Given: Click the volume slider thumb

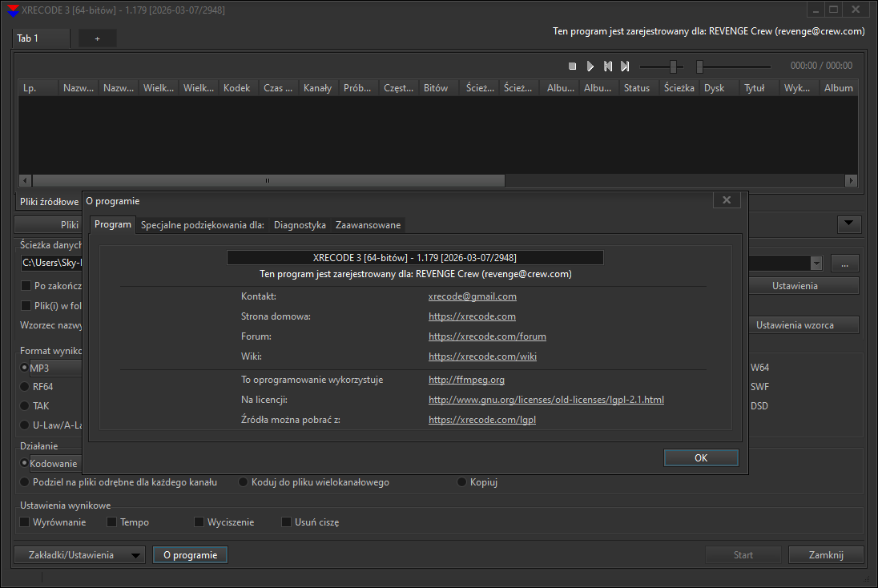Looking at the screenshot, I should tap(674, 66).
